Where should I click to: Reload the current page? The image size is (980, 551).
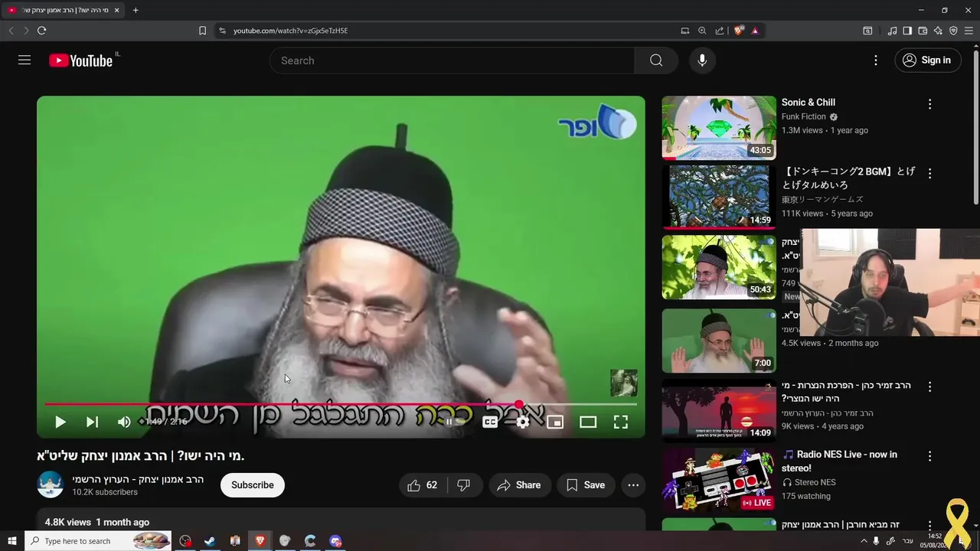point(41,31)
